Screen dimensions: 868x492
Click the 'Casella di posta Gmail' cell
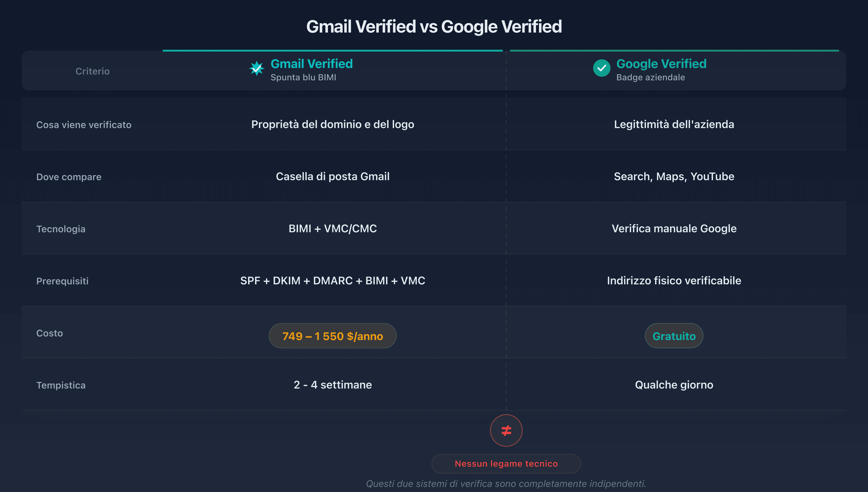(x=333, y=176)
